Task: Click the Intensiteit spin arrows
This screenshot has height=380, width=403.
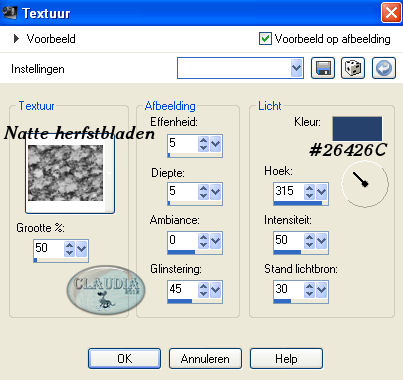Action: 309,241
